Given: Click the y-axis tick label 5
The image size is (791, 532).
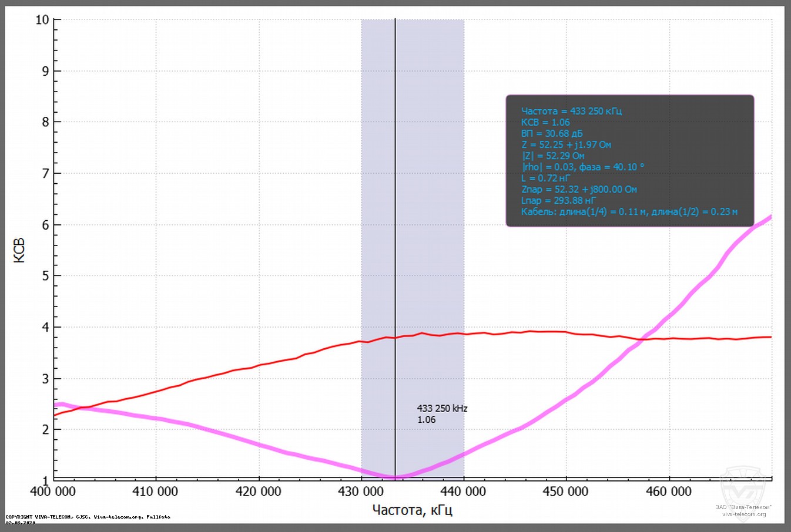Looking at the screenshot, I should click(45, 276).
